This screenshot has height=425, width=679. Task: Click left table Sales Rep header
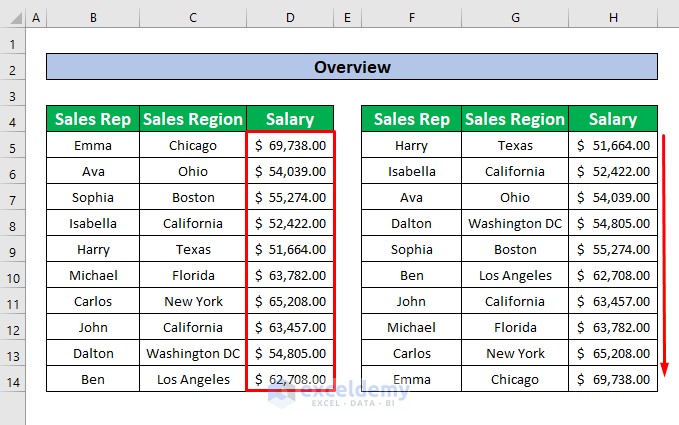pyautogui.click(x=93, y=119)
